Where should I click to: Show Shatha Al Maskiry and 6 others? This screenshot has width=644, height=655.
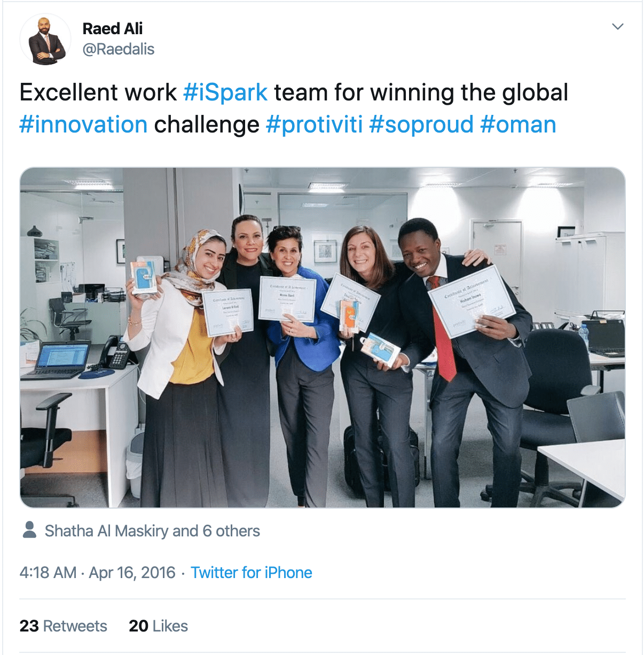click(x=152, y=531)
